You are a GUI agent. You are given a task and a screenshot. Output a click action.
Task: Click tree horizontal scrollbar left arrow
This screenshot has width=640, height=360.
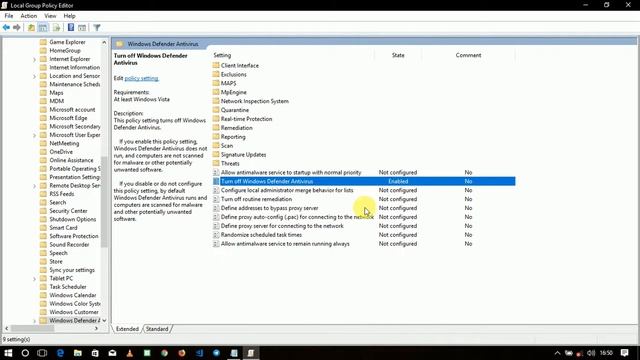(x=6, y=329)
